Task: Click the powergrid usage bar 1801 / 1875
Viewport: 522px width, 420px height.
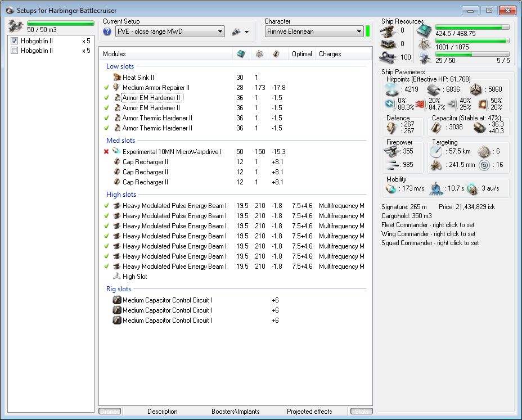Action: coord(472,40)
